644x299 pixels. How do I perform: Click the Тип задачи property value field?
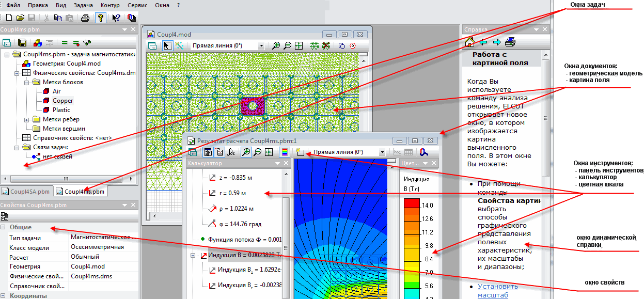[x=103, y=238]
